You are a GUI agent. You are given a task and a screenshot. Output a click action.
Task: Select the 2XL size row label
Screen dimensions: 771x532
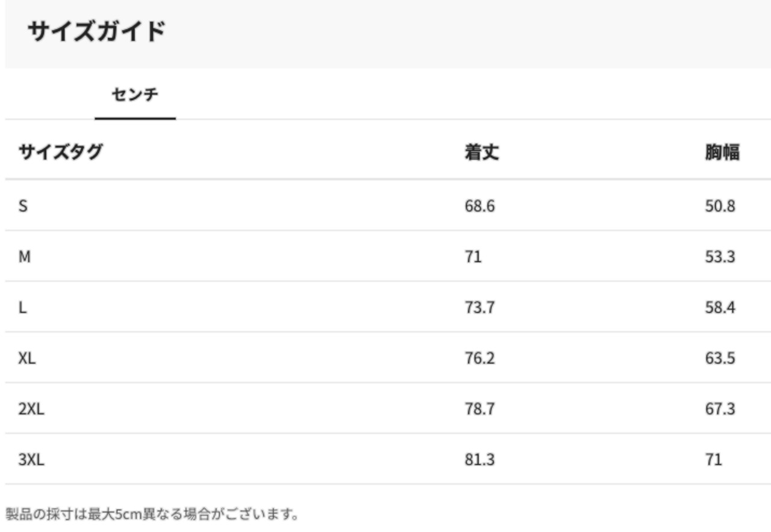tap(31, 410)
